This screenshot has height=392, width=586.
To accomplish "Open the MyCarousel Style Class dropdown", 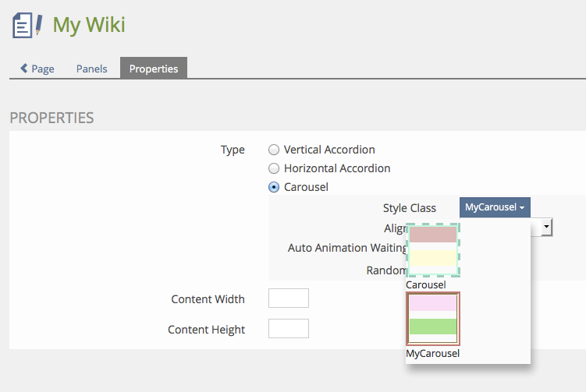I will coord(495,207).
